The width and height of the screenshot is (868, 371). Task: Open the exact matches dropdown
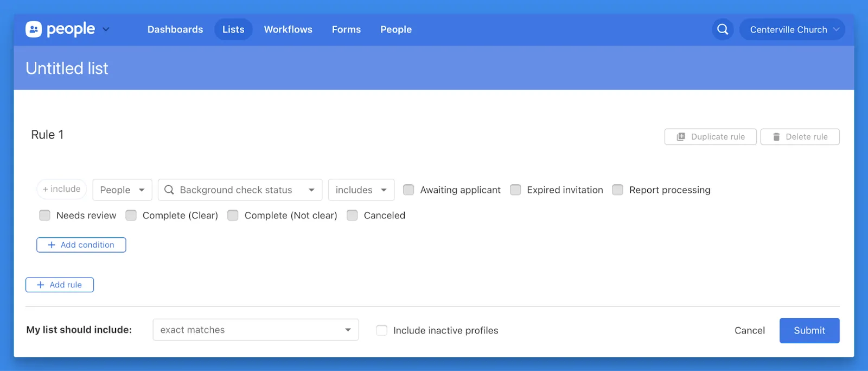[256, 330]
